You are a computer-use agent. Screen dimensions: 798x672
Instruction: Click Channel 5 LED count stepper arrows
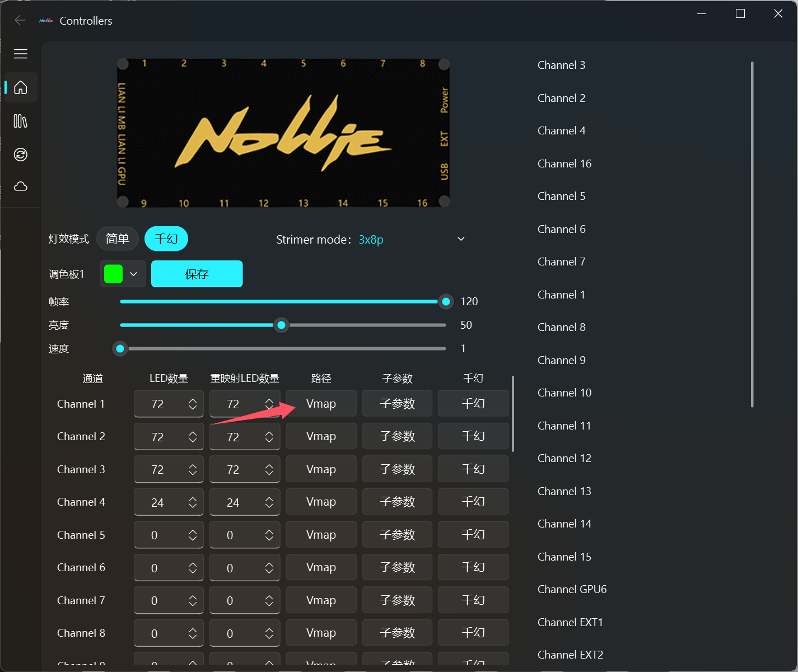(193, 535)
